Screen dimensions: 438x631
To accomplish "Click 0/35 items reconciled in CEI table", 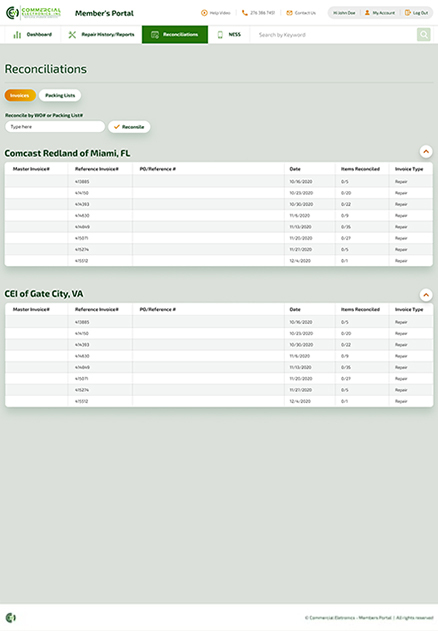I will pyautogui.click(x=346, y=367).
